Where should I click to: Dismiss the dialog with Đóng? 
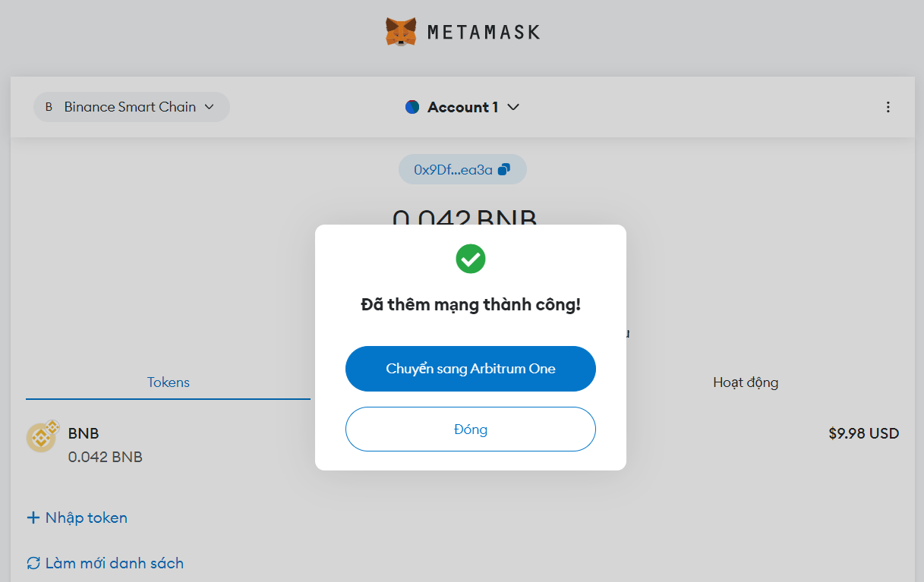pyautogui.click(x=470, y=429)
